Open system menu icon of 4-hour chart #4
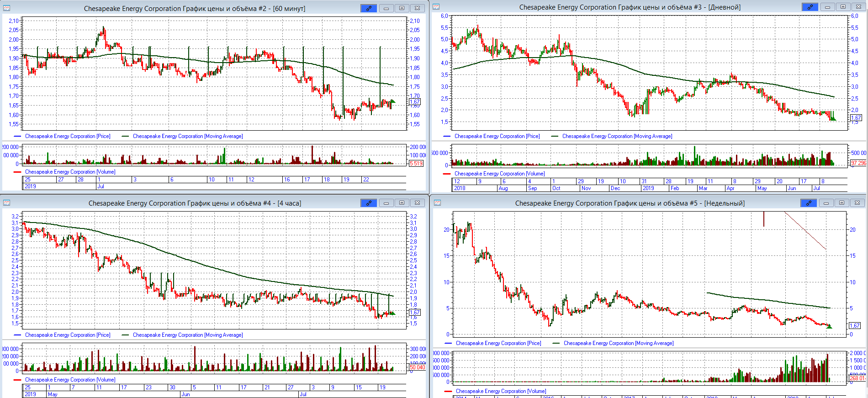Viewport: 868px width, 398px height. point(6,203)
